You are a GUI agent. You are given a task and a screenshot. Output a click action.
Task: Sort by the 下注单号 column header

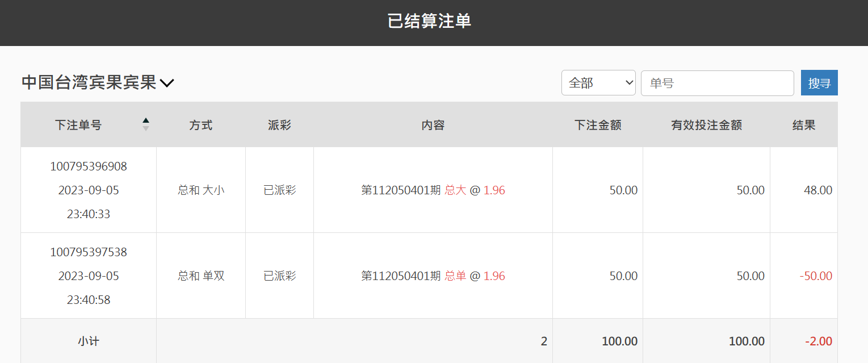78,125
